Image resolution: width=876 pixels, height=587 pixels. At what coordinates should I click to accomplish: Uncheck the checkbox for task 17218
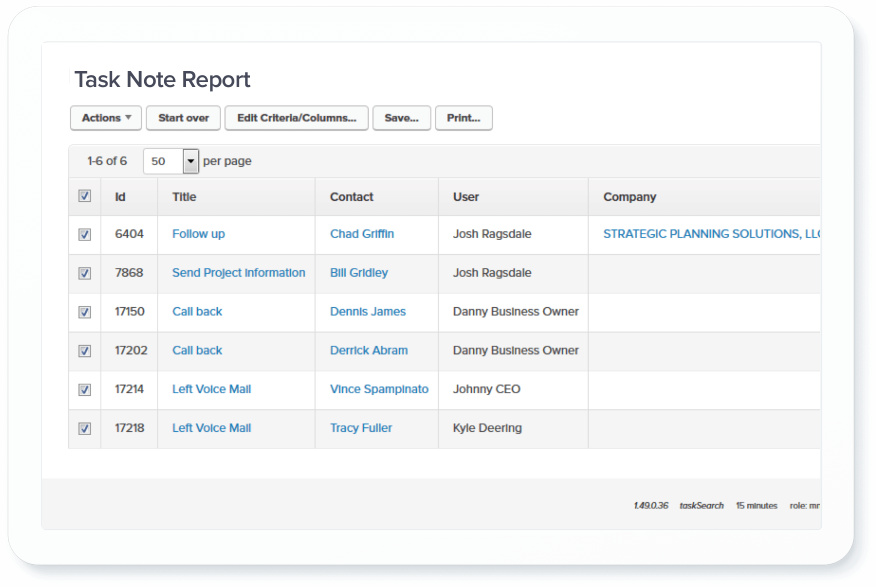pos(84,428)
